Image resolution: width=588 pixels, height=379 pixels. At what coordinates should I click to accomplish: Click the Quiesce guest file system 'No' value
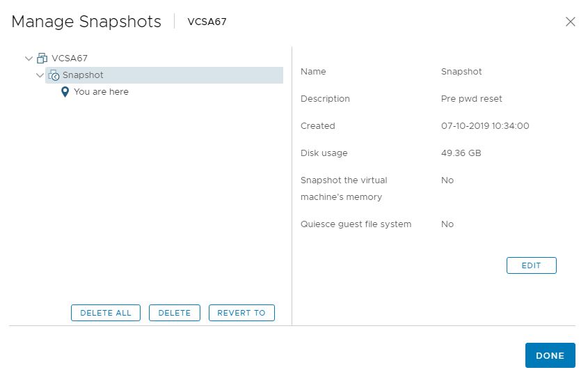[447, 224]
